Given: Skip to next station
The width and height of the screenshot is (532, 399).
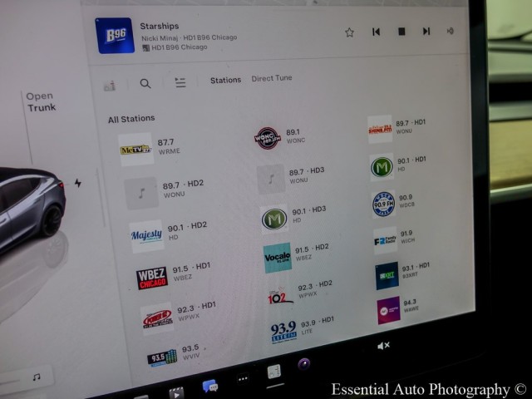Looking at the screenshot, I should tap(426, 32).
